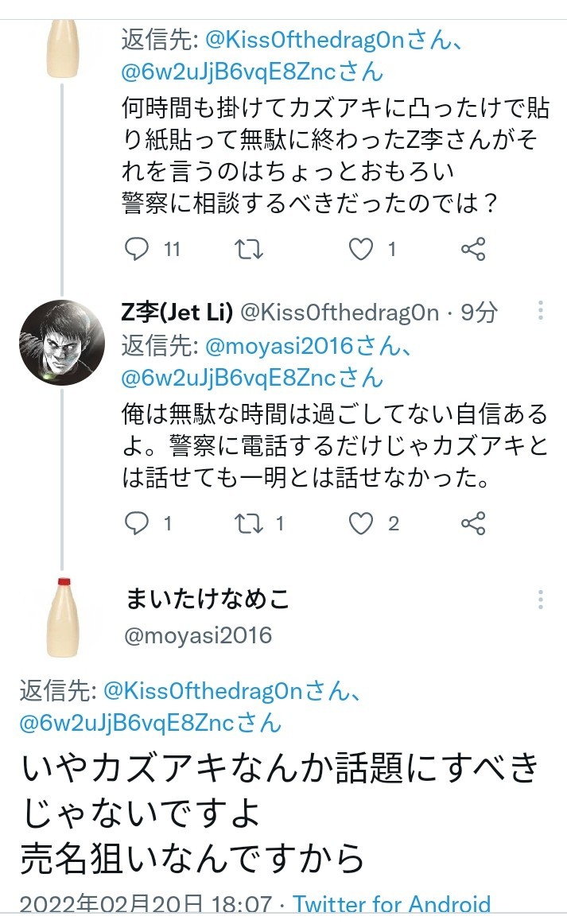567x924 pixels.
Task: Like Z李(Jet Li)'s tweet
Action: 362,523
